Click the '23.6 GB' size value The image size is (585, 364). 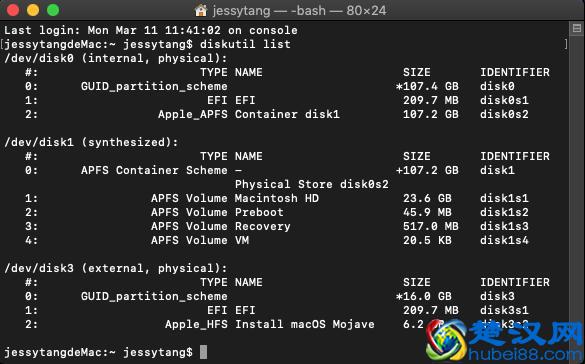[x=427, y=198]
